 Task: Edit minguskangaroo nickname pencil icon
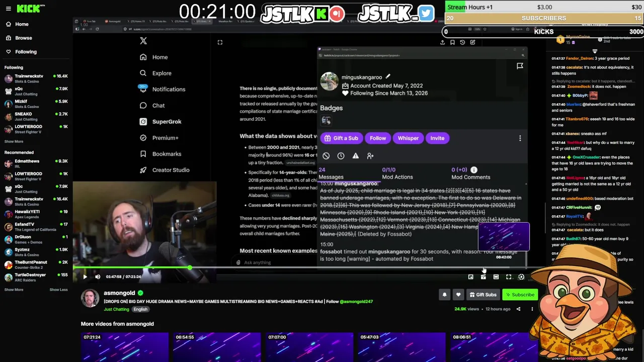click(x=388, y=77)
